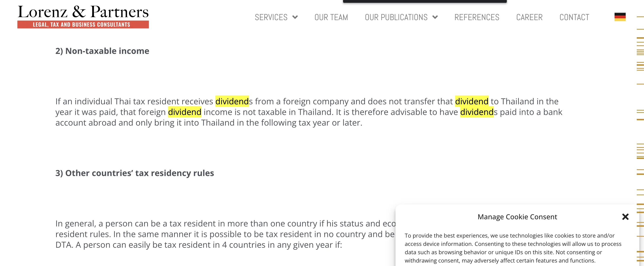Viewport: 644px width, 266px height.
Task: Navigate to the Contact page
Action: point(574,17)
